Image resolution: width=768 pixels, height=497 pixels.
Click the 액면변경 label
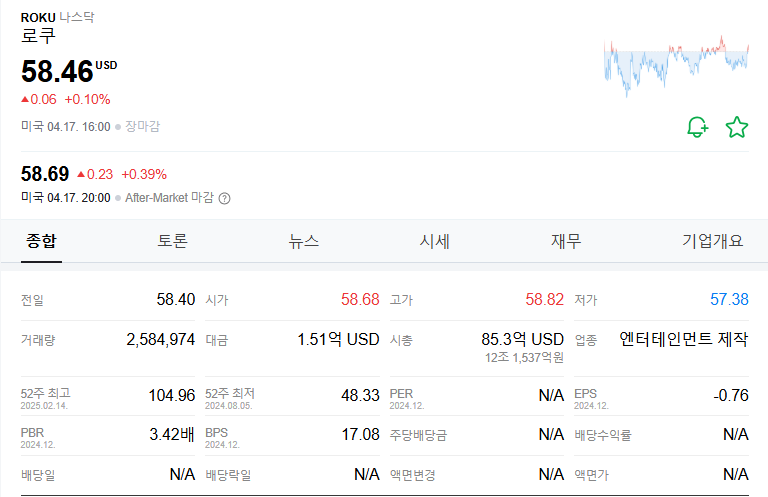[412, 475]
